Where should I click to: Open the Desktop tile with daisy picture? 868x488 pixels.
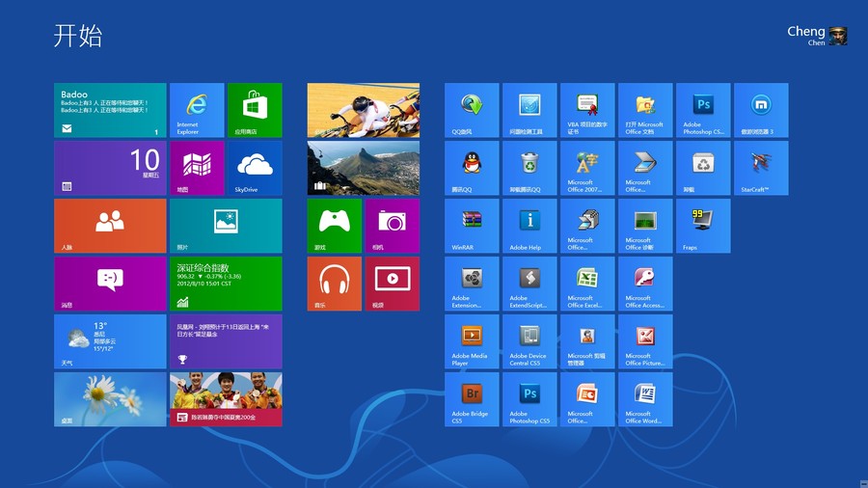pyautogui.click(x=110, y=399)
